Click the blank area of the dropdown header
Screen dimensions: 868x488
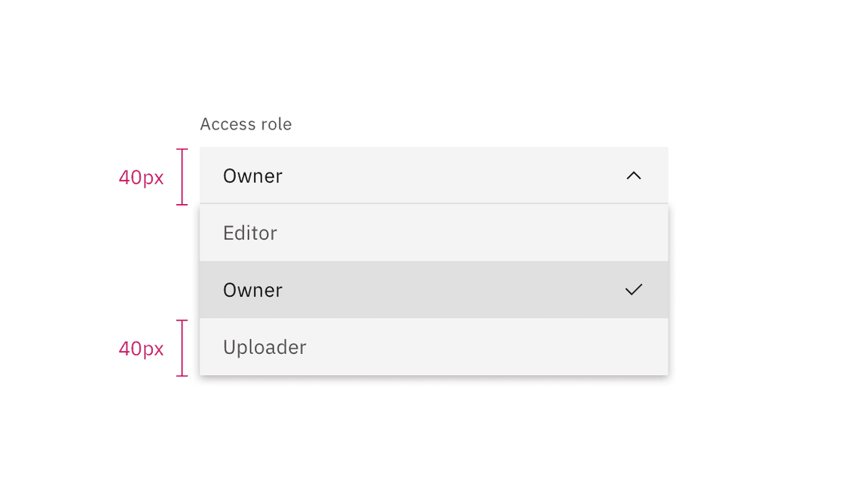(452, 175)
